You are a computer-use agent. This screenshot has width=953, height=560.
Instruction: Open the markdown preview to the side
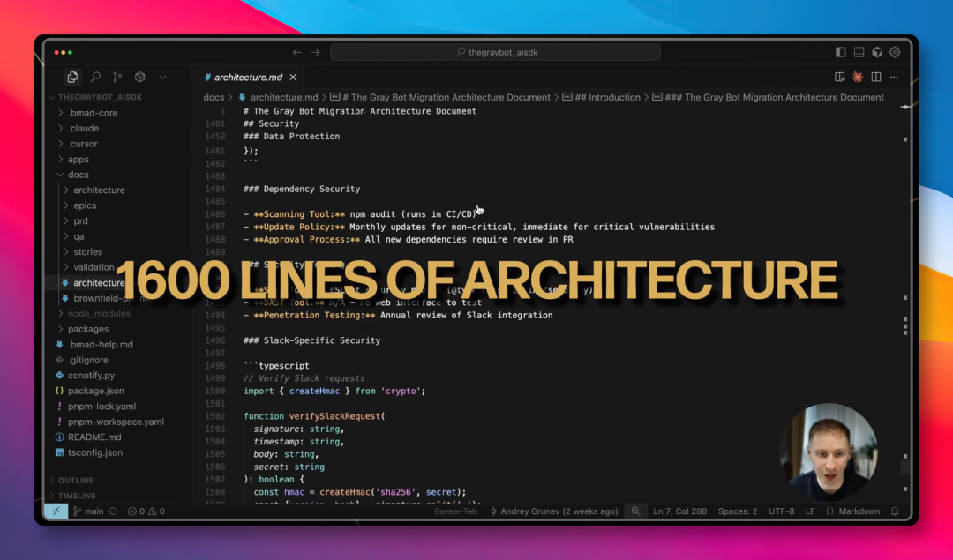pos(840,77)
